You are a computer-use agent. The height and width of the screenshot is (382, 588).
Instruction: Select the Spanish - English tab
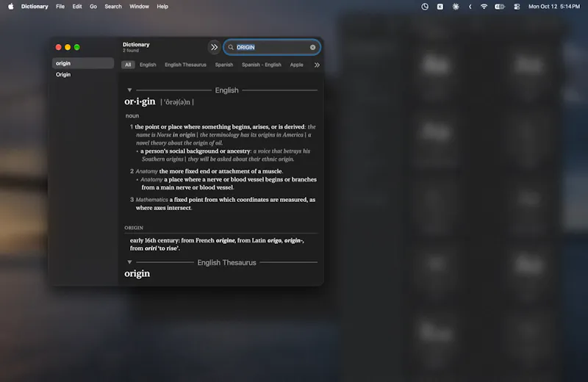pos(262,65)
